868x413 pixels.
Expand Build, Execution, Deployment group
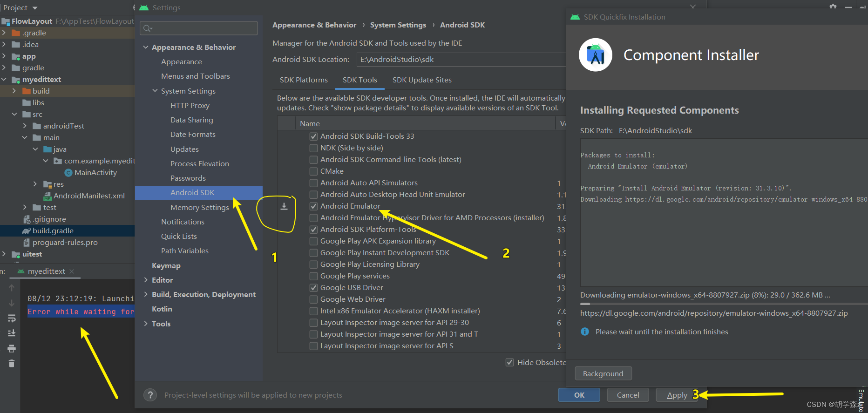[146, 294]
